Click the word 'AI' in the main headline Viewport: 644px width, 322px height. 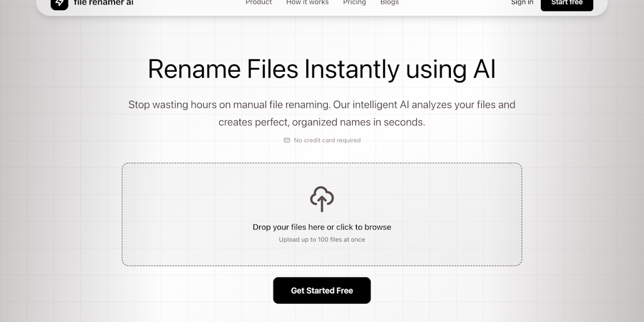point(484,69)
